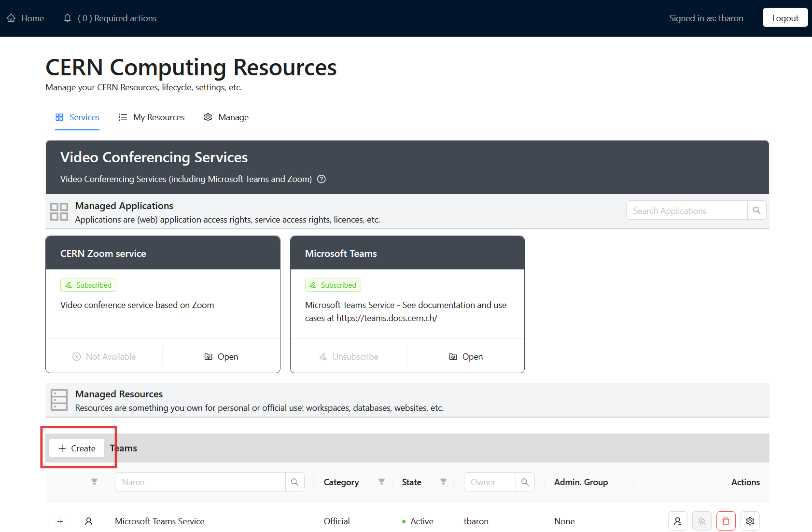Open the Required actions bell notifications

pos(68,18)
